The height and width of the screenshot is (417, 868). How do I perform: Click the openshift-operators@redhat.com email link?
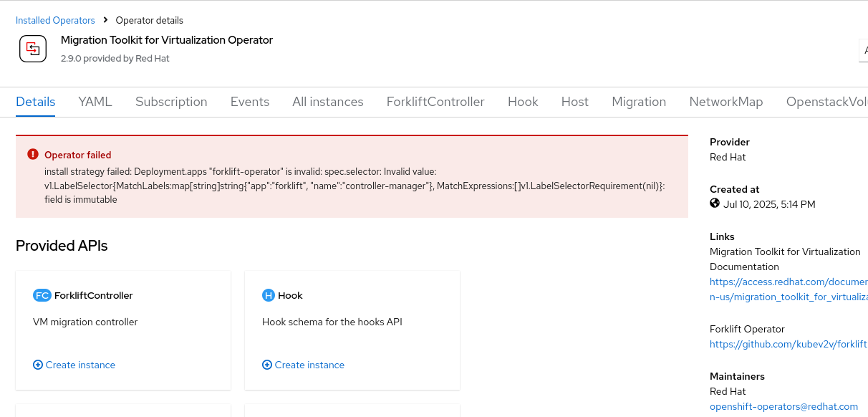[x=783, y=406]
